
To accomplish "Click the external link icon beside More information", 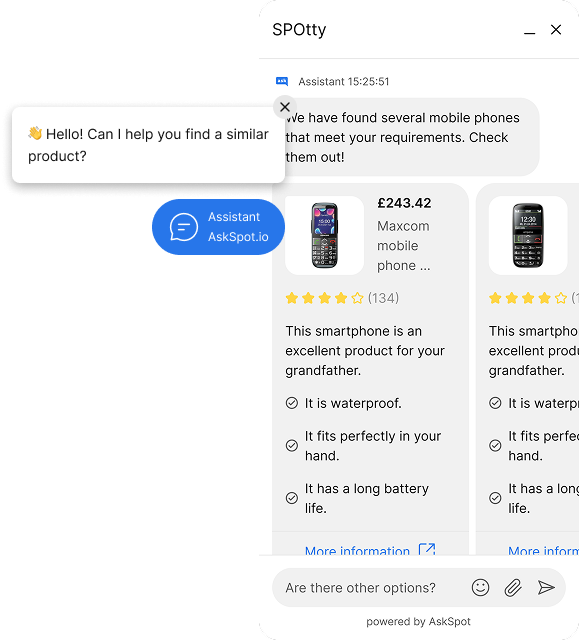I will click(427, 549).
